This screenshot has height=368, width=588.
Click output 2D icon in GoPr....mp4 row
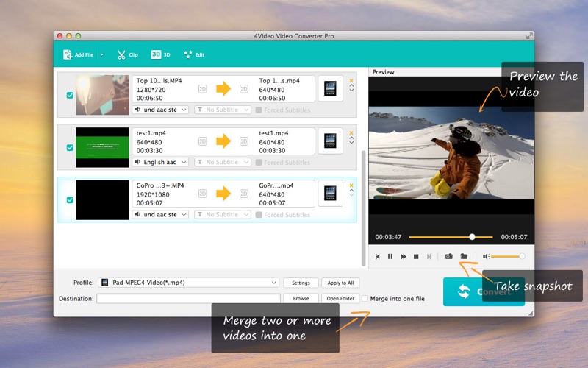tap(244, 194)
